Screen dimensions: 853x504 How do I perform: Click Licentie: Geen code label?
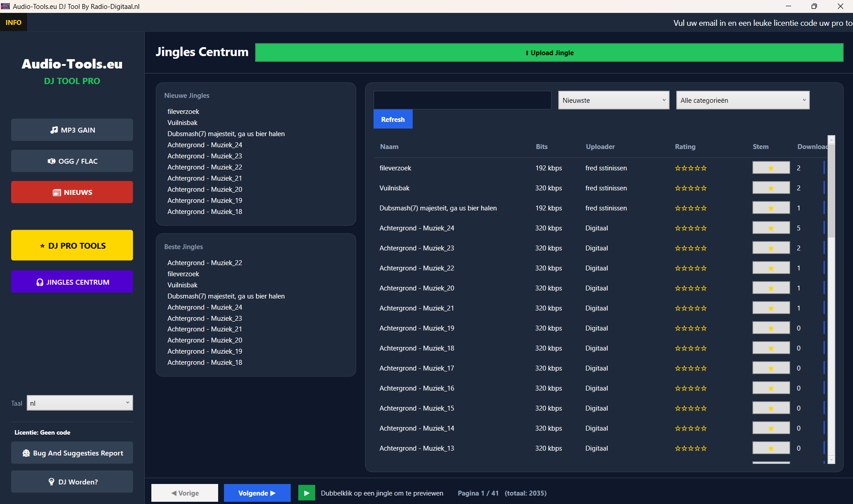click(42, 432)
